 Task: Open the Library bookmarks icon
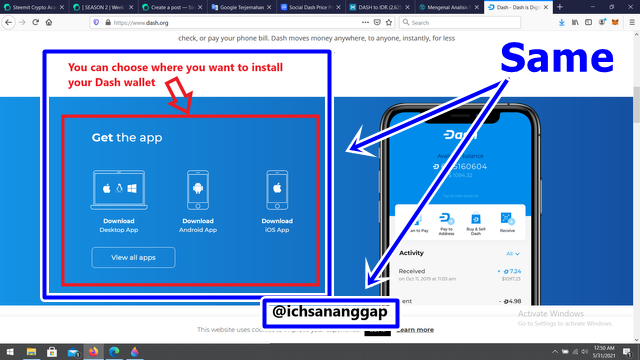pyautogui.click(x=575, y=22)
